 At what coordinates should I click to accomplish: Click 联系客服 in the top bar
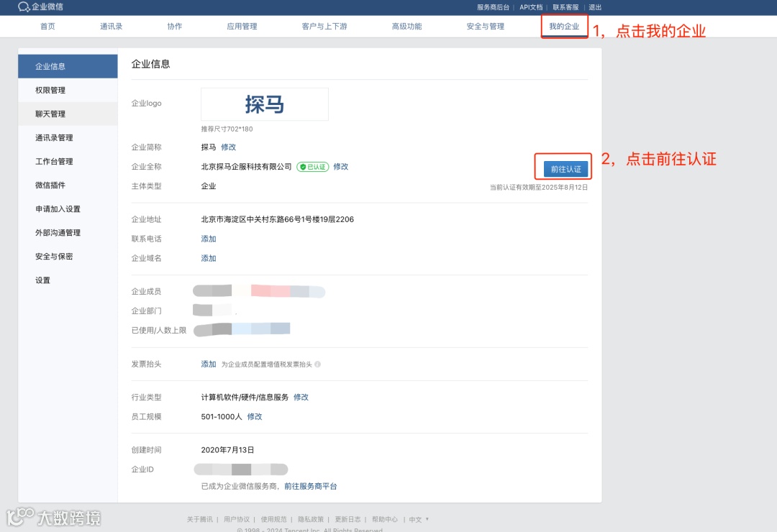566,7
